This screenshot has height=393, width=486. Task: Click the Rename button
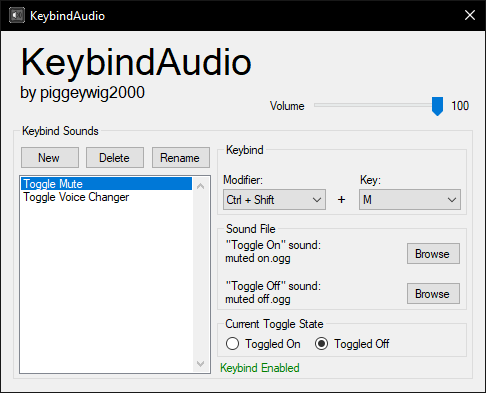tap(181, 158)
